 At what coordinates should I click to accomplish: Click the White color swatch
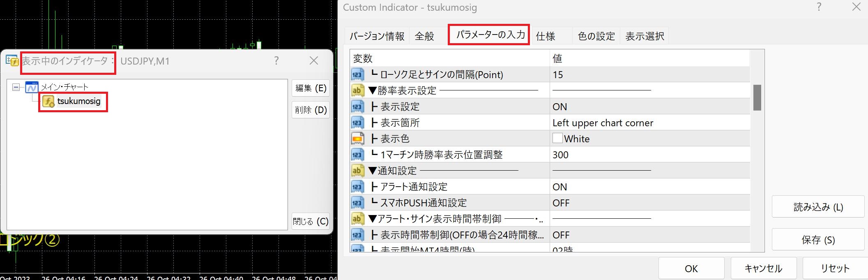[x=557, y=139]
